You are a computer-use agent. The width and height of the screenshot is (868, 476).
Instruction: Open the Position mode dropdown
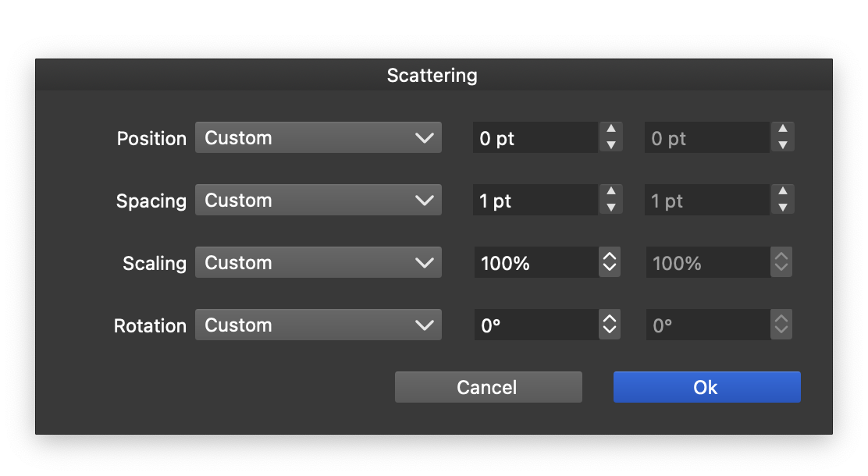coord(318,138)
